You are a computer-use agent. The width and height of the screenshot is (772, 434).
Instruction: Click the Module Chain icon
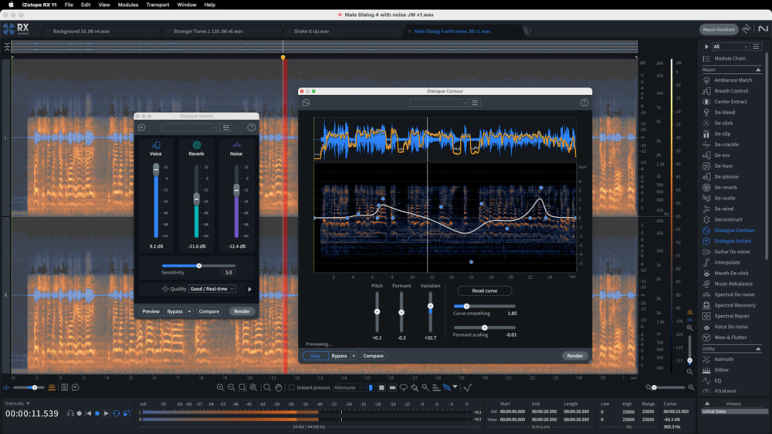click(708, 60)
